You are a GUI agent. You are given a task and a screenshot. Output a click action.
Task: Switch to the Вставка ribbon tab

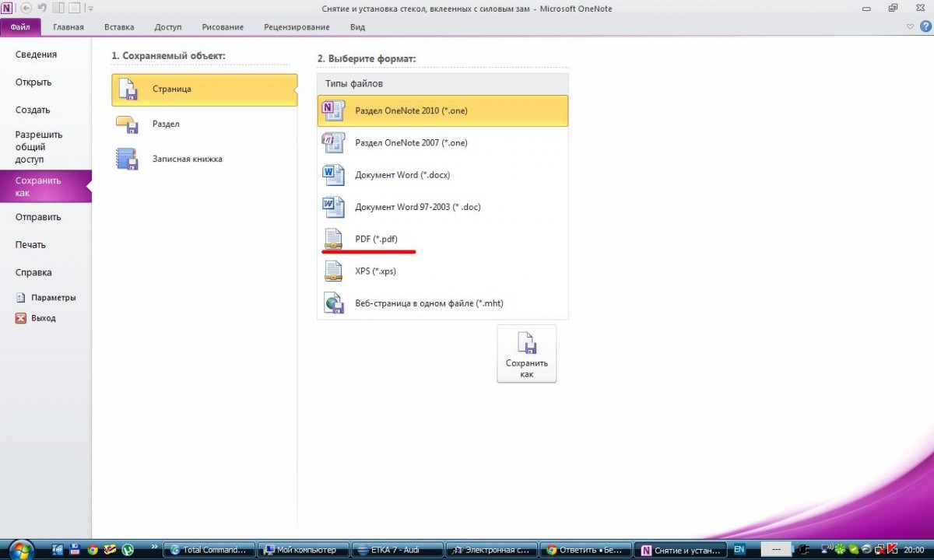pyautogui.click(x=119, y=27)
